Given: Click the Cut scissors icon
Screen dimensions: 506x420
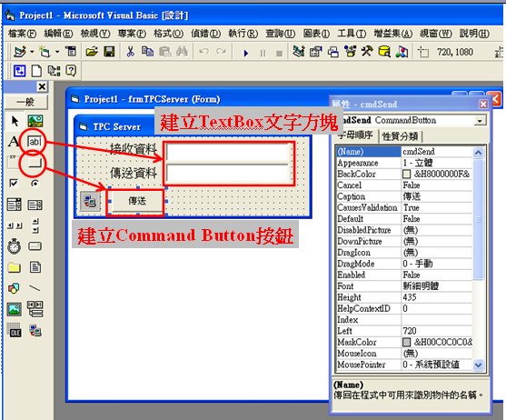Looking at the screenshot, I should point(131,52).
